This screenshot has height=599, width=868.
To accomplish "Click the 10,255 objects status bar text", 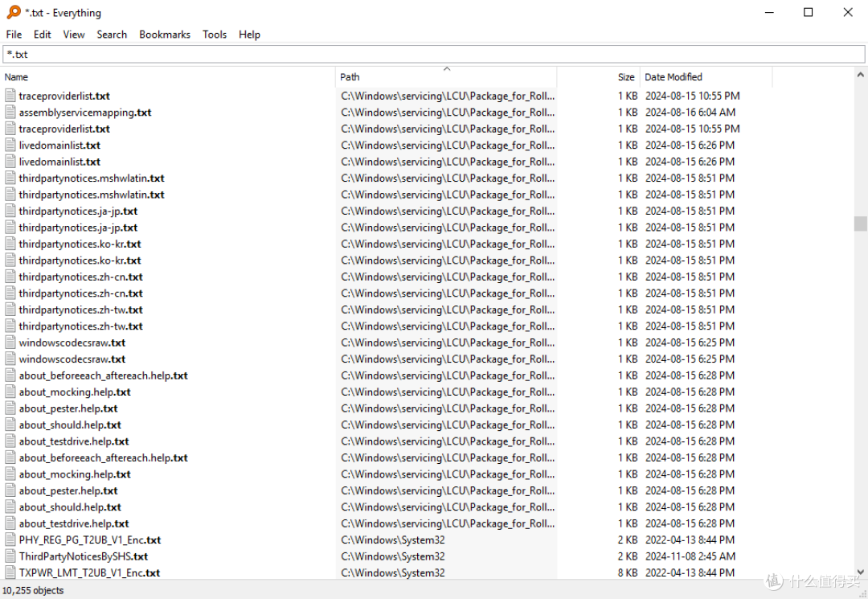I will pyautogui.click(x=33, y=590).
